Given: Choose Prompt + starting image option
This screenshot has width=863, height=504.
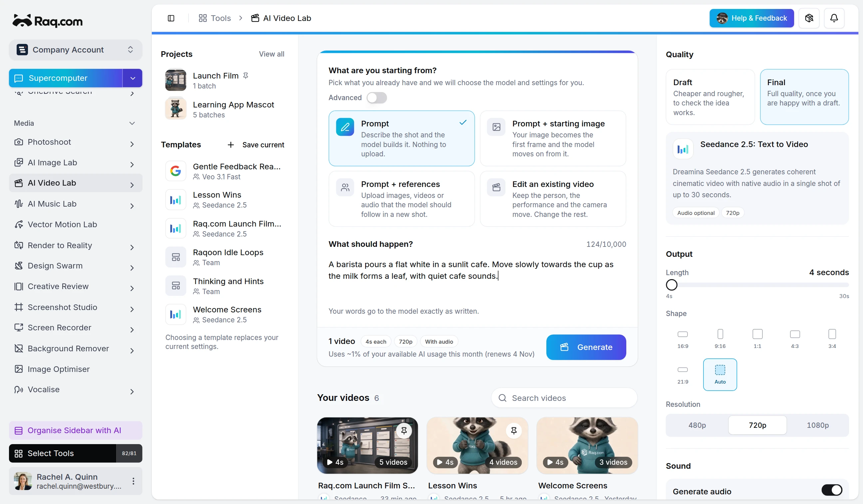Looking at the screenshot, I should [x=553, y=139].
